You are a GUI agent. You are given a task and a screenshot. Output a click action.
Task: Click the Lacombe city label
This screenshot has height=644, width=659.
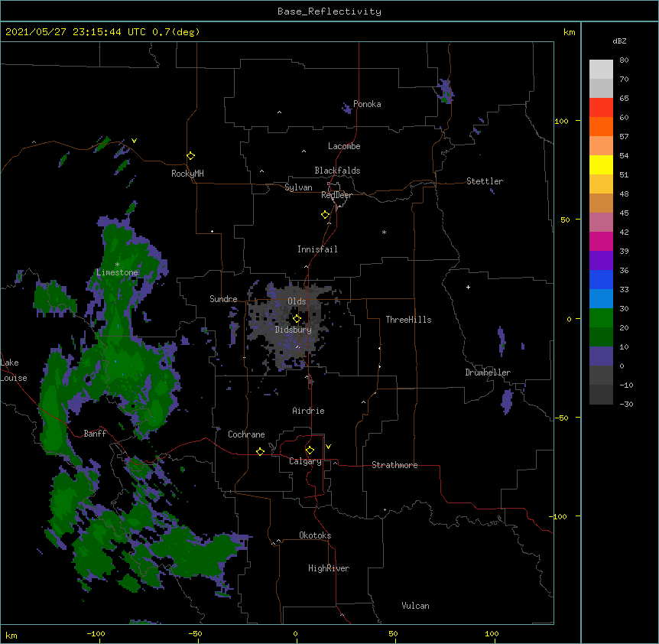(344, 146)
